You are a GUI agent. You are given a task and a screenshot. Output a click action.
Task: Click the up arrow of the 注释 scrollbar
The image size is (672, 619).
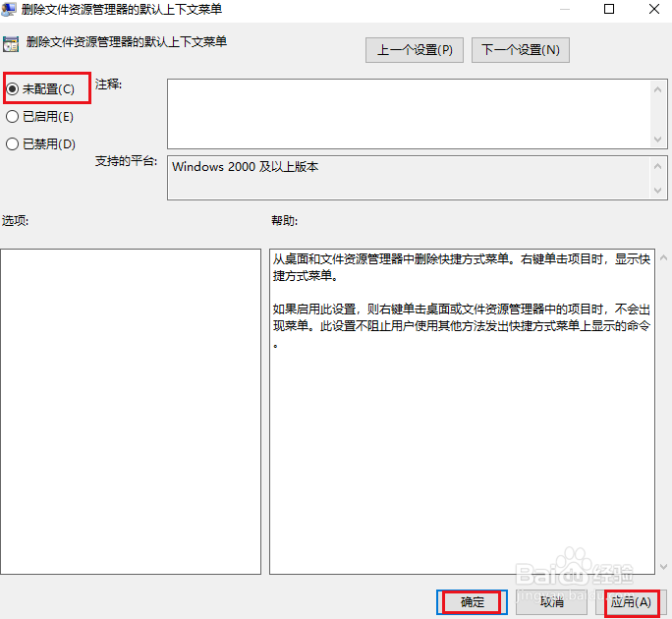click(x=658, y=89)
